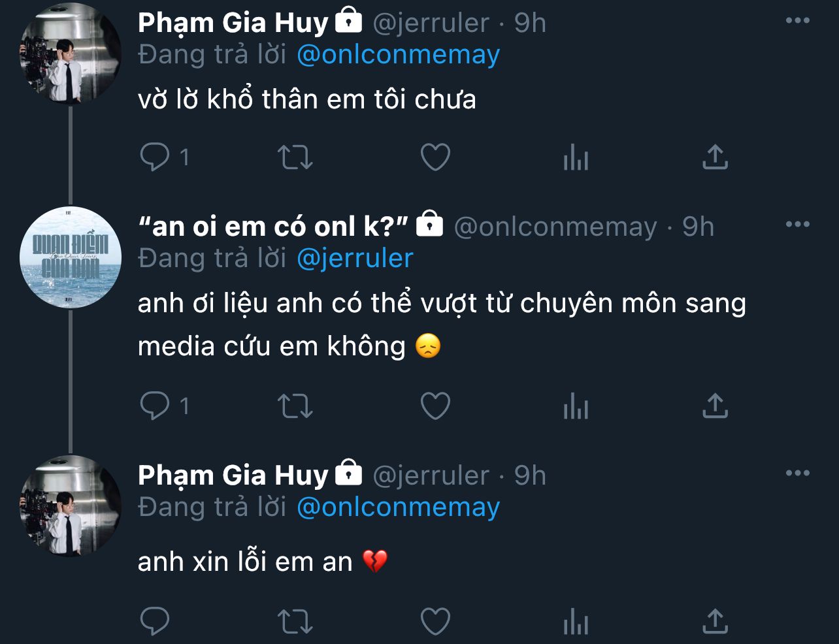Open @onlconmemay mention link in first tweet
Screen dimensions: 839x644
(x=398, y=55)
